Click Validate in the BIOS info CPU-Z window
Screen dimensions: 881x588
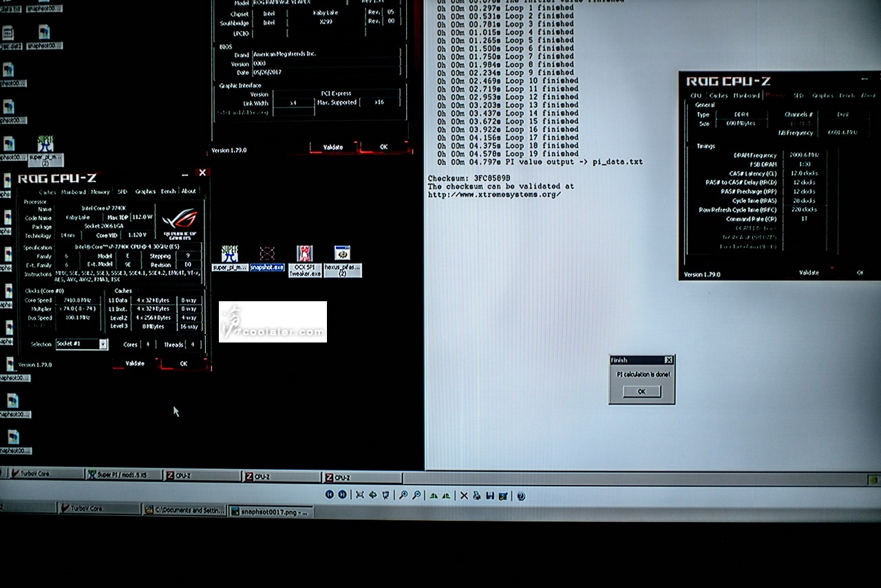tap(333, 147)
